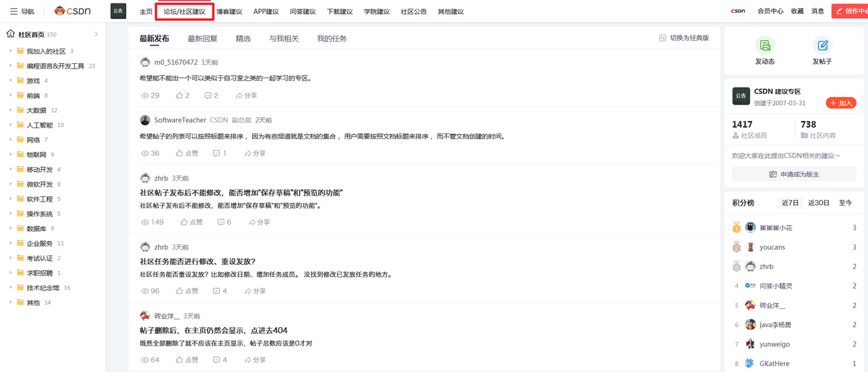Switch to the 最新回复 tab

pyautogui.click(x=202, y=39)
